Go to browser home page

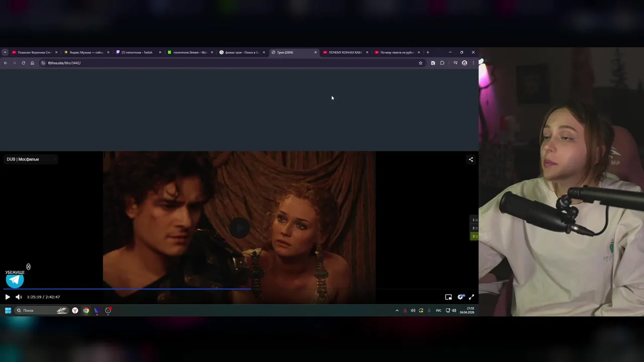tap(32, 63)
